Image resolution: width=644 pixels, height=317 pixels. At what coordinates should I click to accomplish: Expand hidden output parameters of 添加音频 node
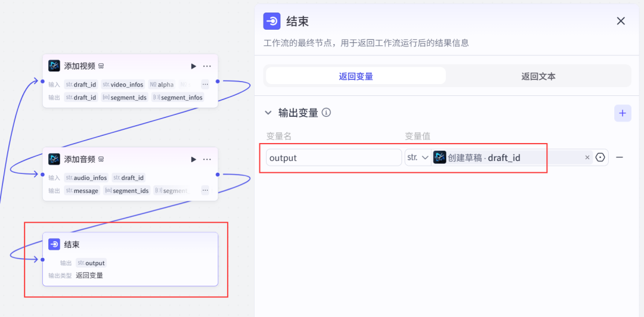tap(205, 190)
